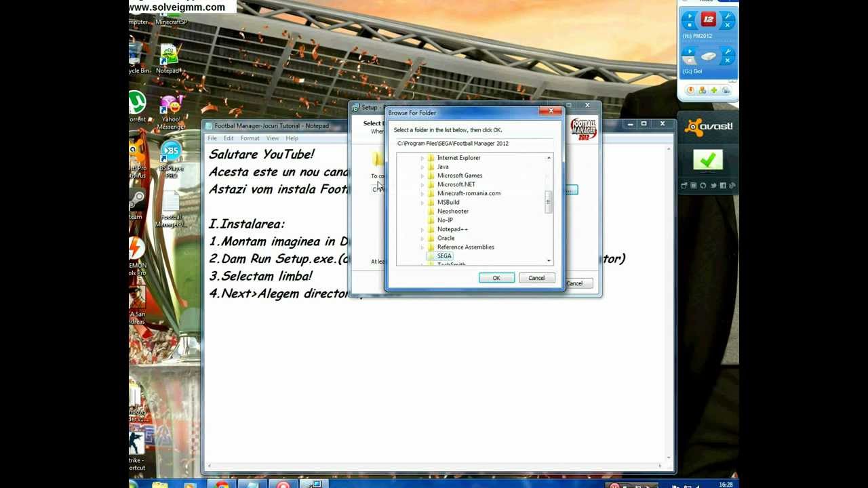Click the remove X for (G:) Gol drive
Viewport: 868px width, 488px height.
728,61
